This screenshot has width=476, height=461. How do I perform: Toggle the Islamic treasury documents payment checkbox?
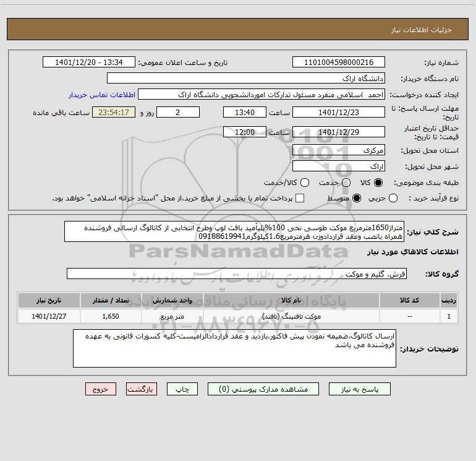300,198
